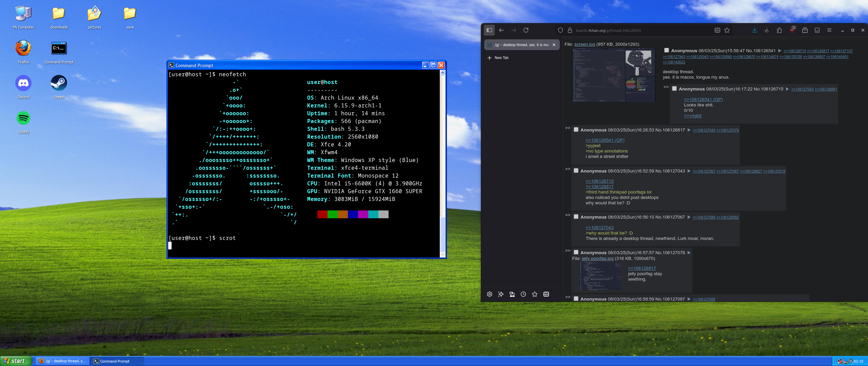Screen dimensions: 868x366
Task: Open the jelly poorfag.jpg file link
Action: coord(597,259)
